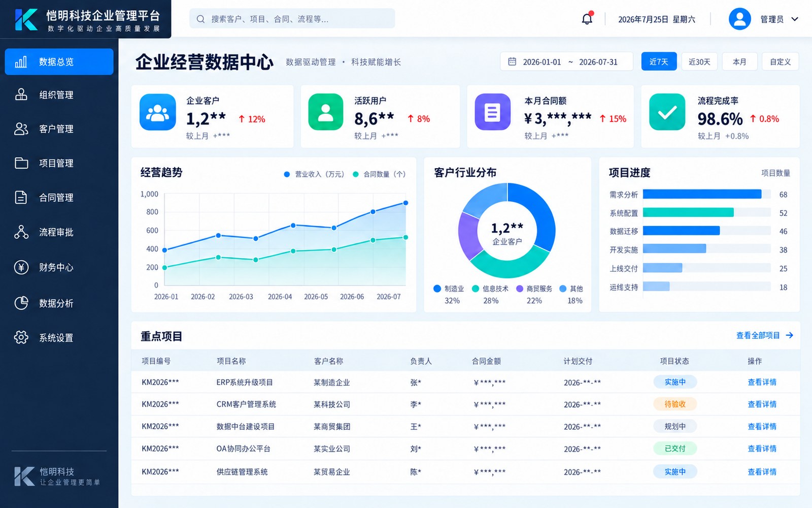Click the 规划中 status badge
The width and height of the screenshot is (812, 508).
pyautogui.click(x=674, y=426)
